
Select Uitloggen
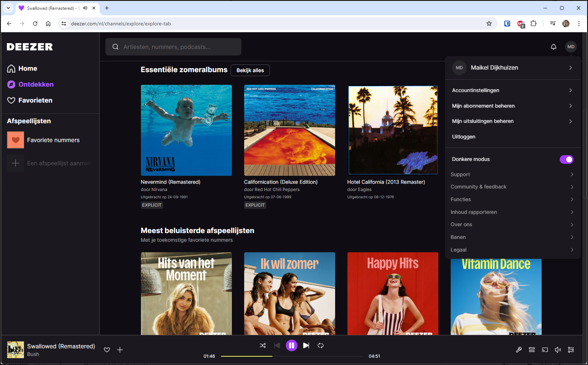464,137
